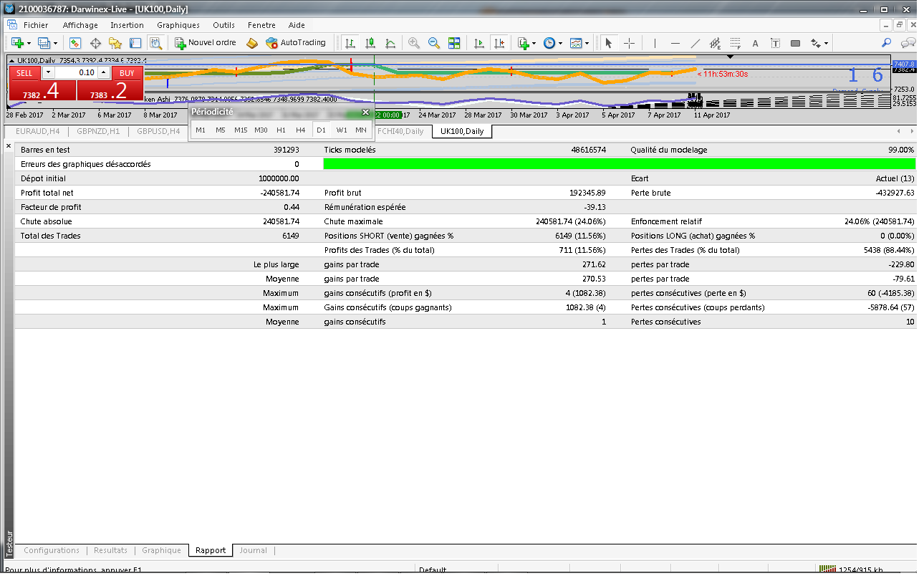Set the H4 timeframe in Périodicité
The image size is (924, 581).
[301, 130]
